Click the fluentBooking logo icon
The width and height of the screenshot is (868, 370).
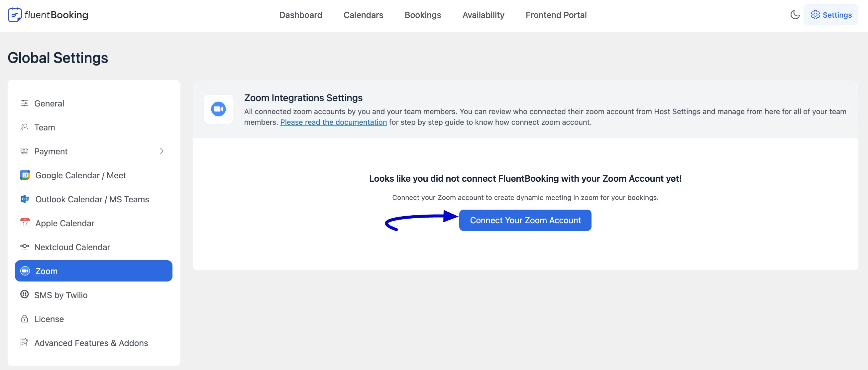[15, 15]
